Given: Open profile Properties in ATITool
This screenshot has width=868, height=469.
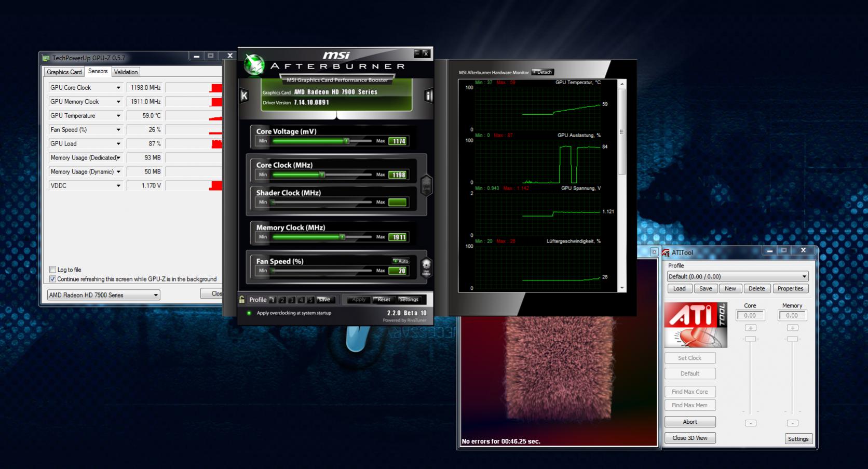Looking at the screenshot, I should (x=791, y=289).
